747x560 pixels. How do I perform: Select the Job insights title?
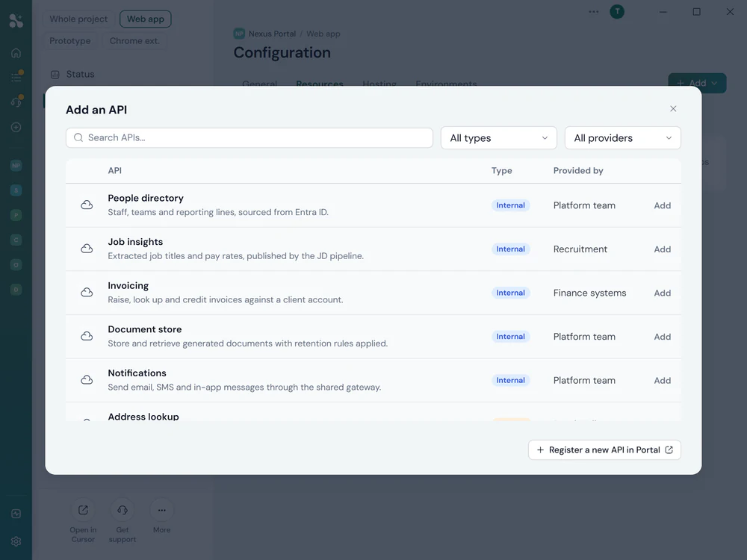click(135, 242)
